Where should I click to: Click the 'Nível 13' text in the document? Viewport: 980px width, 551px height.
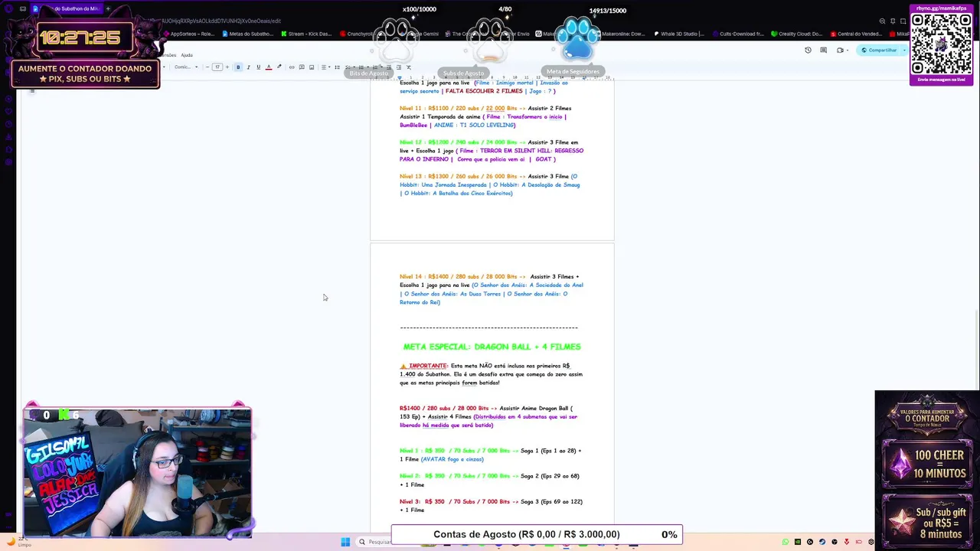click(411, 176)
